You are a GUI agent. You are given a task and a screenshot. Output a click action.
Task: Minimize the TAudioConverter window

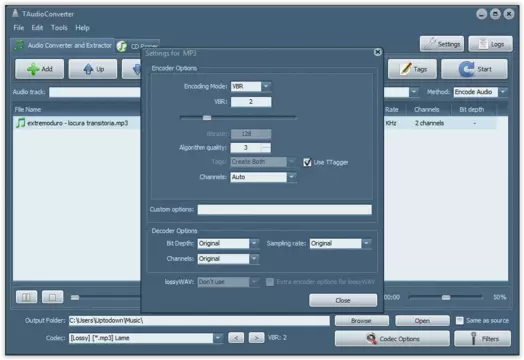tap(481, 14)
